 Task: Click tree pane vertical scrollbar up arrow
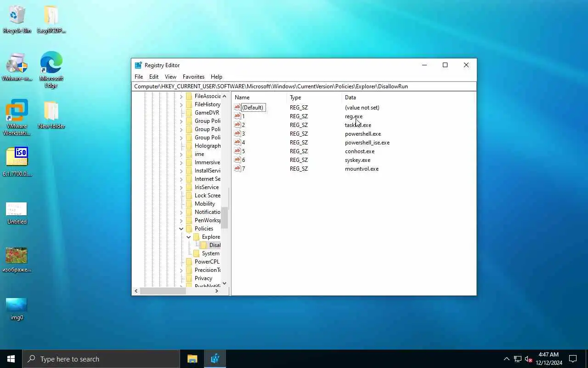point(225,96)
